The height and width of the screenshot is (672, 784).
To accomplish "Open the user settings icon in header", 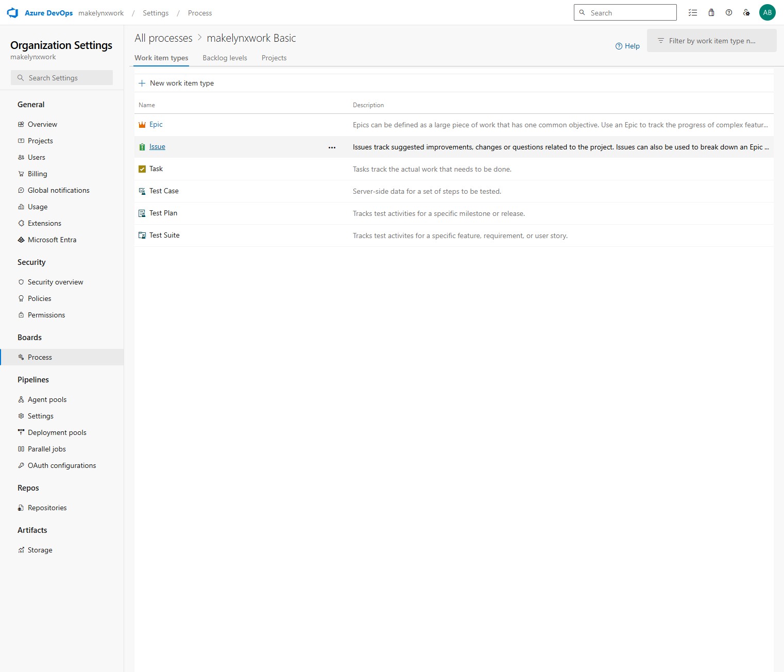I will (746, 13).
